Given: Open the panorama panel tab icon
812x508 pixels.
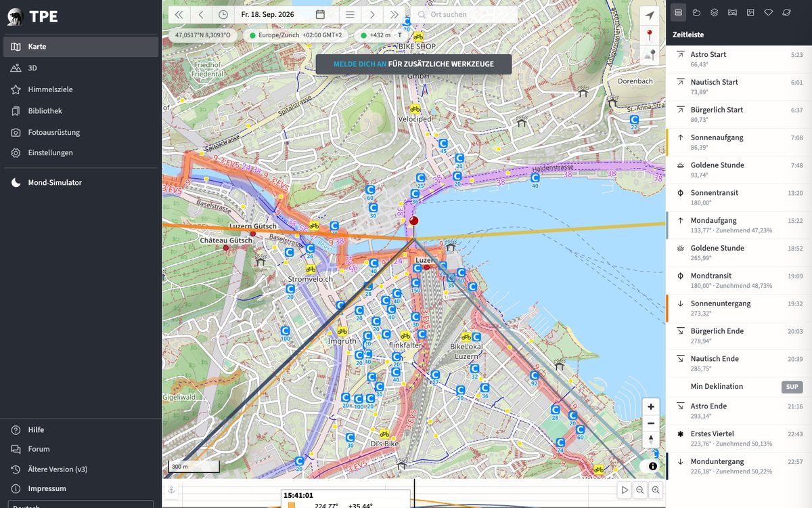Looking at the screenshot, I should point(732,12).
